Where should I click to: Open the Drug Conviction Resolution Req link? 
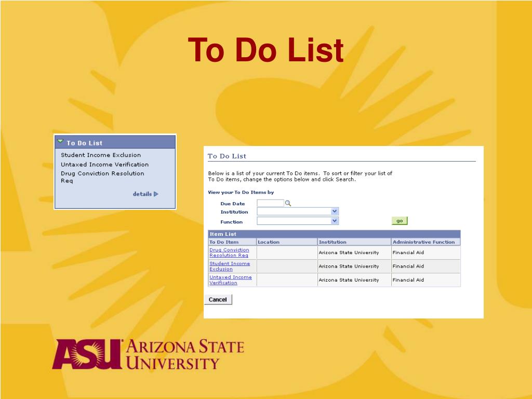point(230,252)
